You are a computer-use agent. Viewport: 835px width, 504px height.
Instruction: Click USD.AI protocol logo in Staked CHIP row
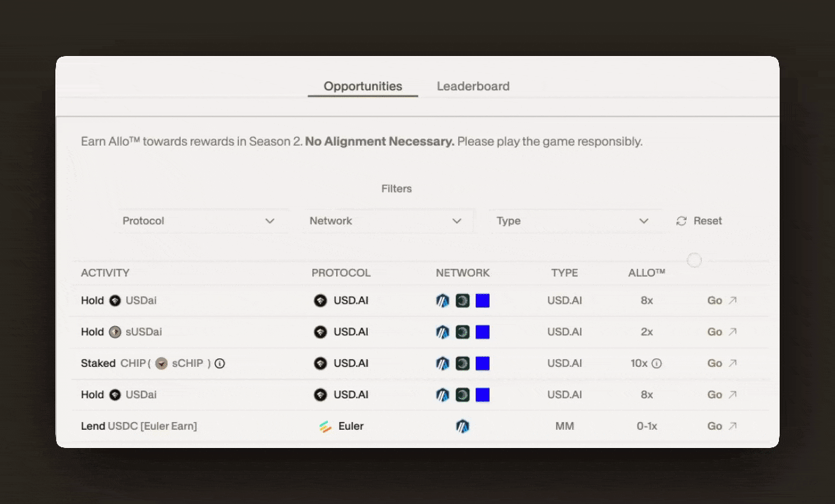(x=320, y=363)
